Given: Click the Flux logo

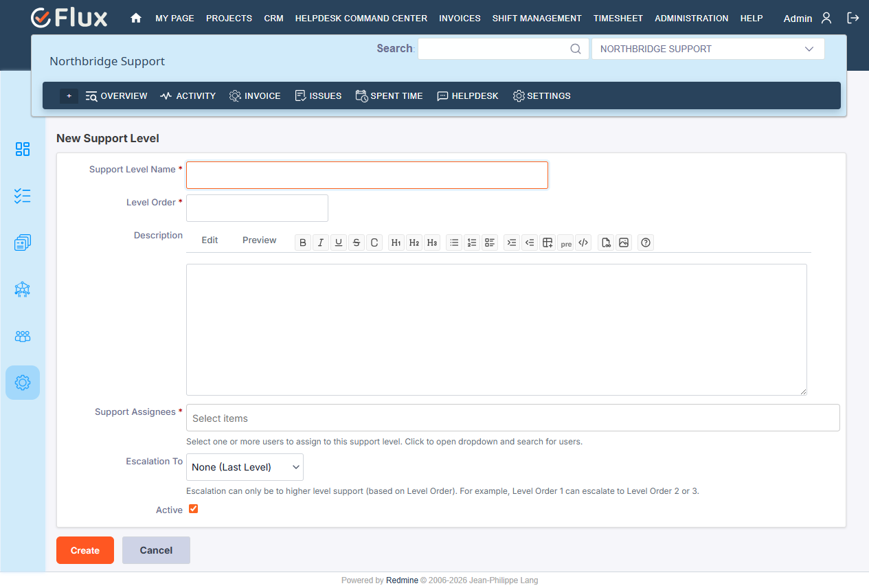Looking at the screenshot, I should [x=69, y=18].
